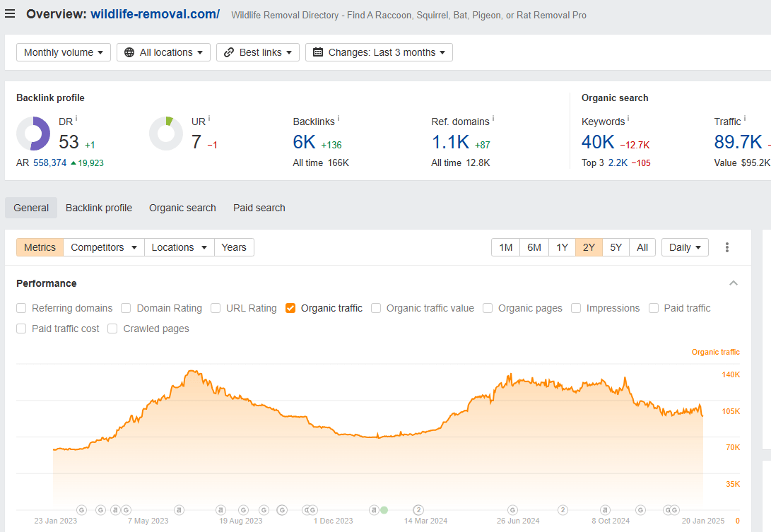Enable the Organic pages checkbox

point(488,308)
